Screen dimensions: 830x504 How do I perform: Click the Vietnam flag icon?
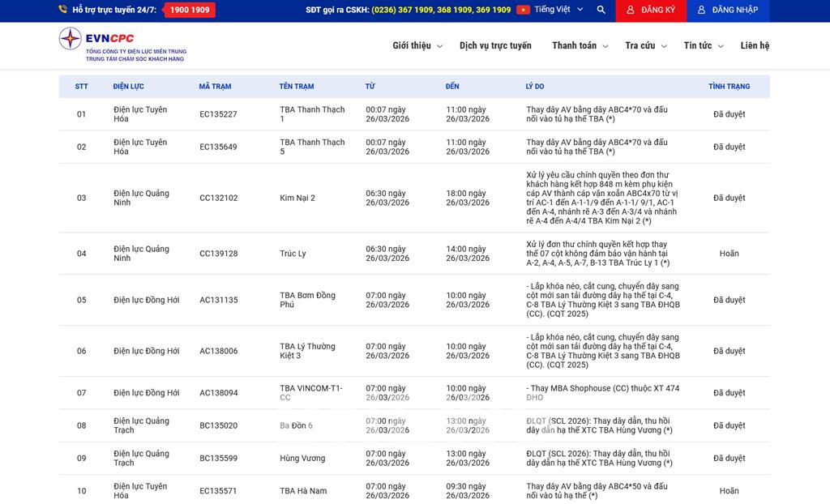(523, 10)
